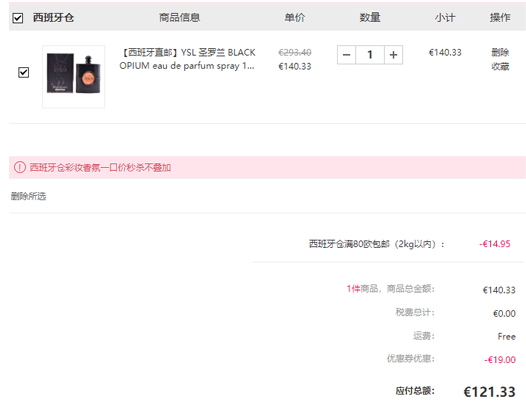Click the 运费 label
This screenshot has height=404, width=526.
pos(424,336)
